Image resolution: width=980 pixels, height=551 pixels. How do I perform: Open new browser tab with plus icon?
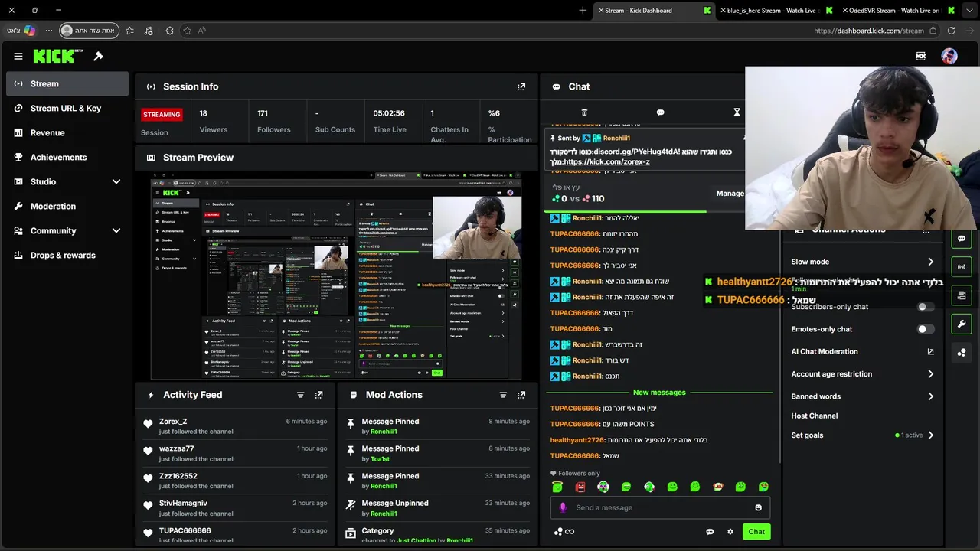[x=583, y=10]
